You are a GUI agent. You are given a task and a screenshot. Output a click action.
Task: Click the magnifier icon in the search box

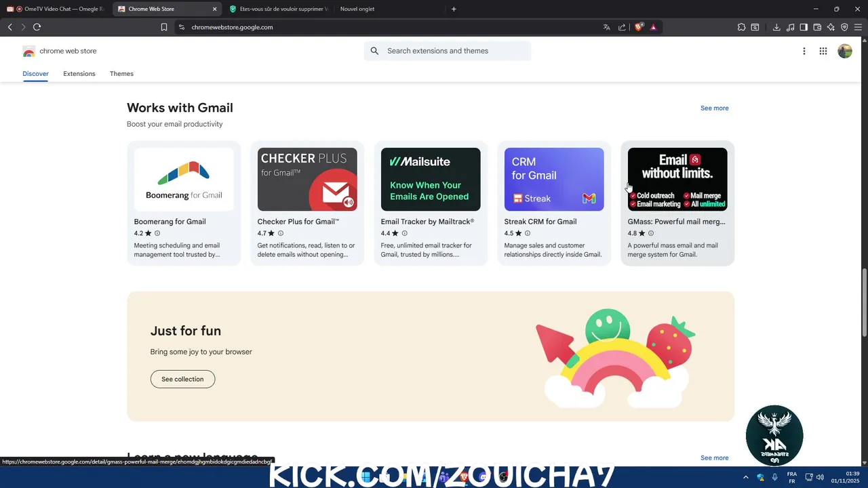coord(374,51)
